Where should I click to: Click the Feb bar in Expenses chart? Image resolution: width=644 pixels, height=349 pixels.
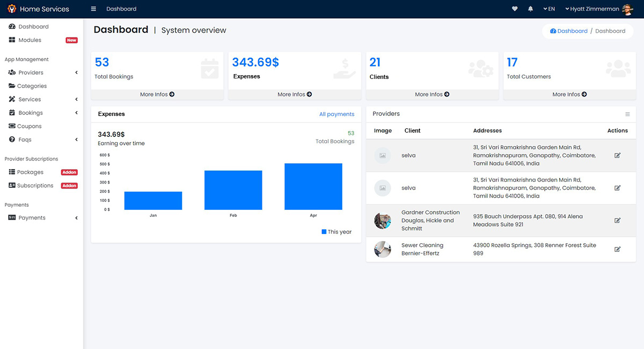pos(233,190)
